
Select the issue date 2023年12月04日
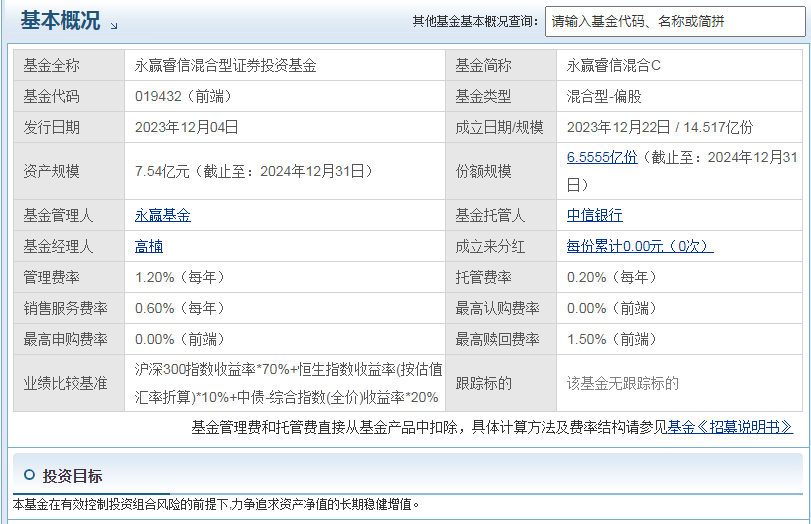point(186,127)
